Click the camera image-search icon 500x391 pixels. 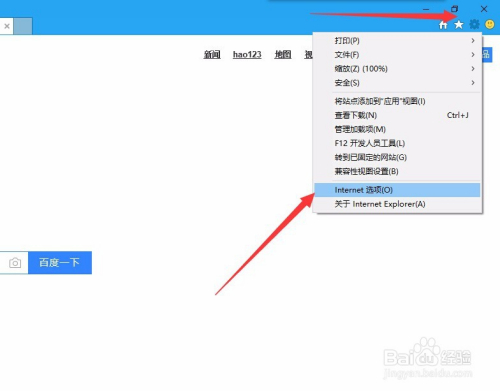pos(15,263)
